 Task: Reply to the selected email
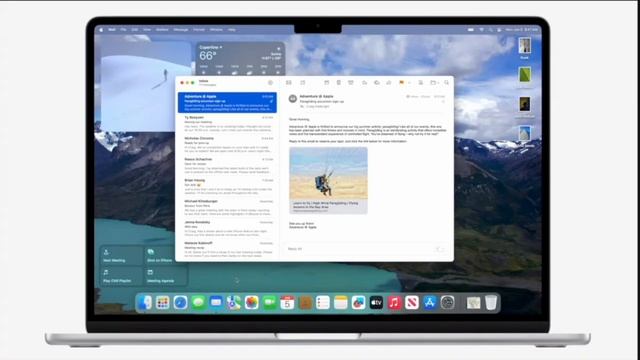(364, 83)
